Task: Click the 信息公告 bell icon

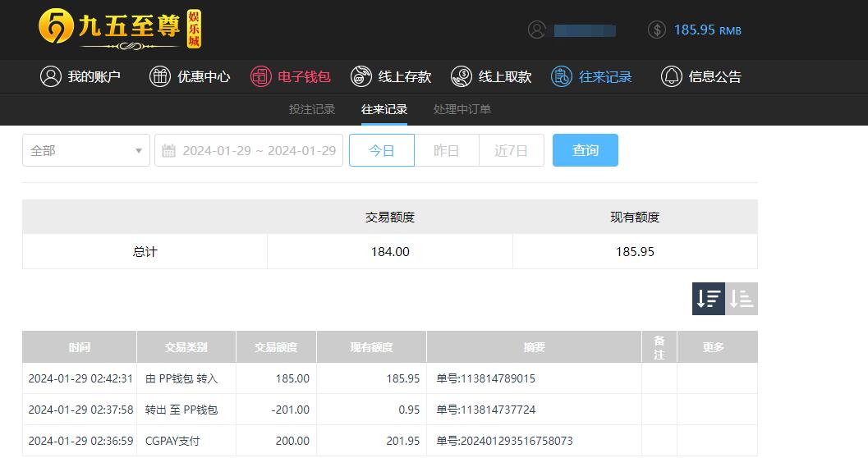Action: [672, 76]
